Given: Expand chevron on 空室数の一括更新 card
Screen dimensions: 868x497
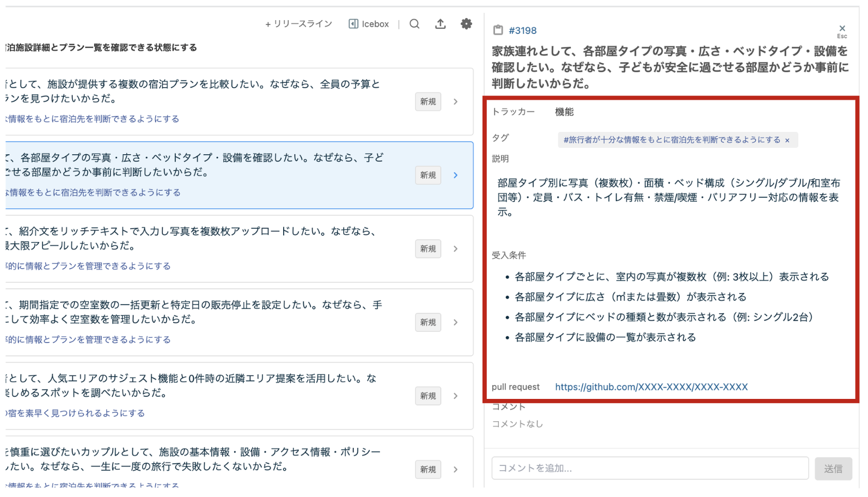Looking at the screenshot, I should tap(456, 323).
